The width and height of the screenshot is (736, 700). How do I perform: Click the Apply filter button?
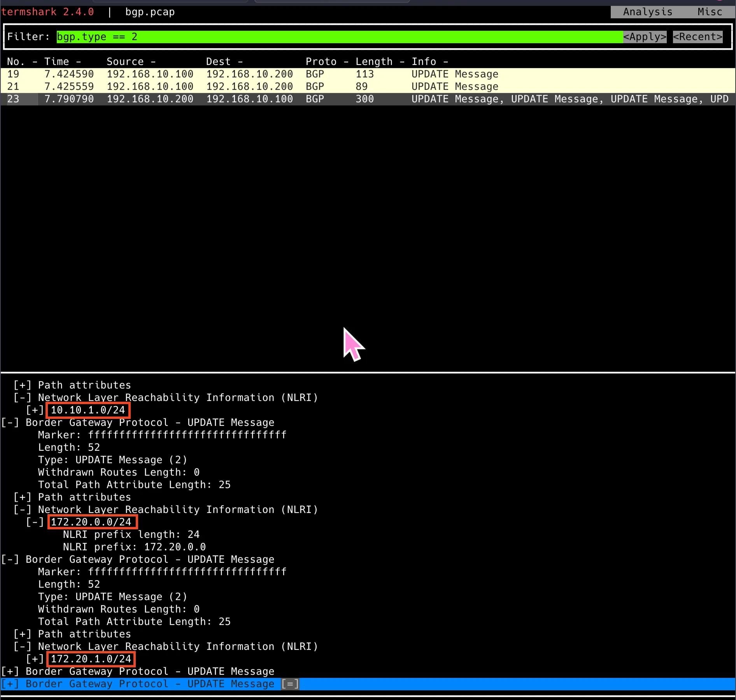pos(645,37)
